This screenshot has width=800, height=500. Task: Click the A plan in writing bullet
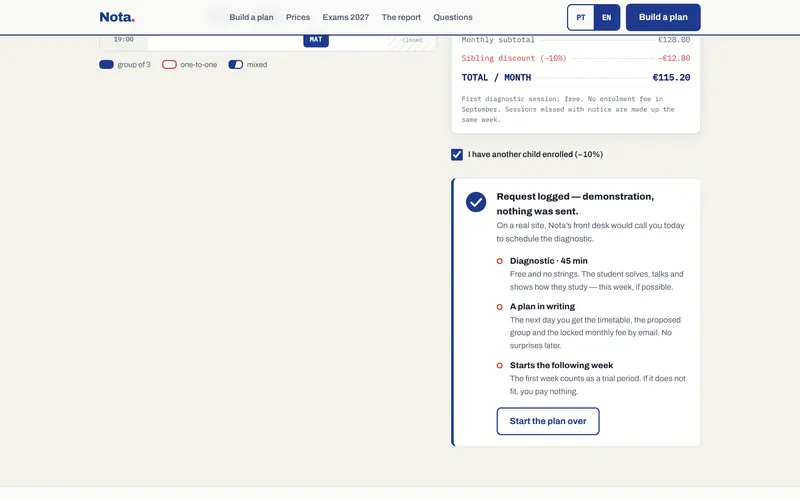[x=499, y=307]
